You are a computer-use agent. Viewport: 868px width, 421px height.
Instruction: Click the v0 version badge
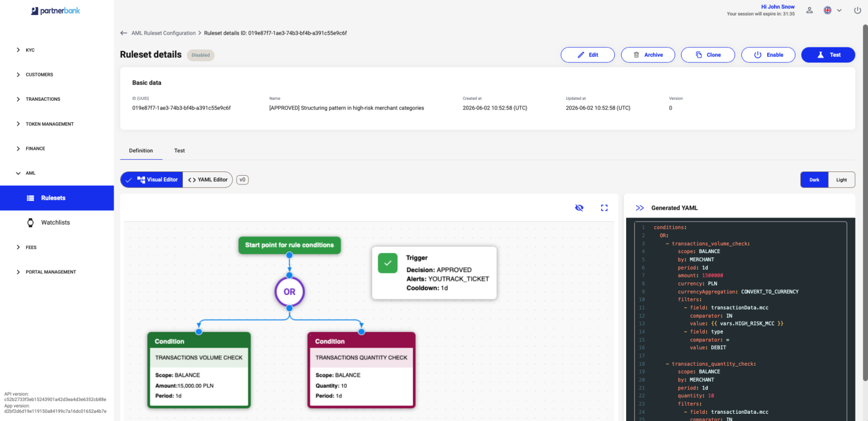[x=242, y=180]
